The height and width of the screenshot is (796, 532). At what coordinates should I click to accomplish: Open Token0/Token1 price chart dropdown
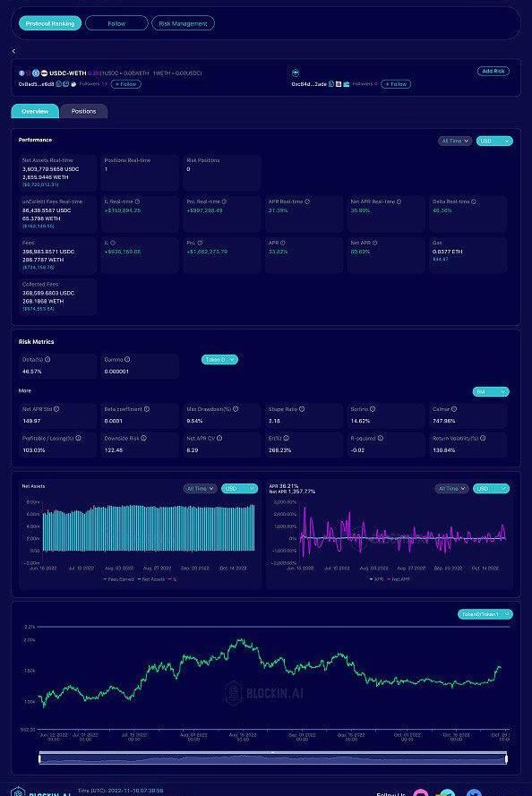click(485, 614)
